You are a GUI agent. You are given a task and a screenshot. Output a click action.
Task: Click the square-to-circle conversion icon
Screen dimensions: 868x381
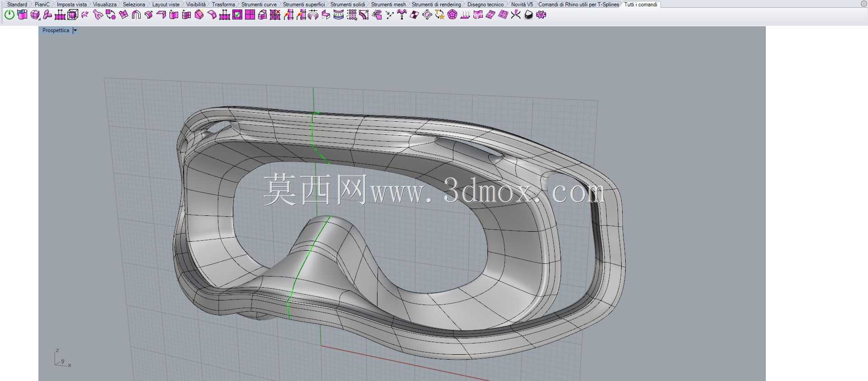(111, 15)
